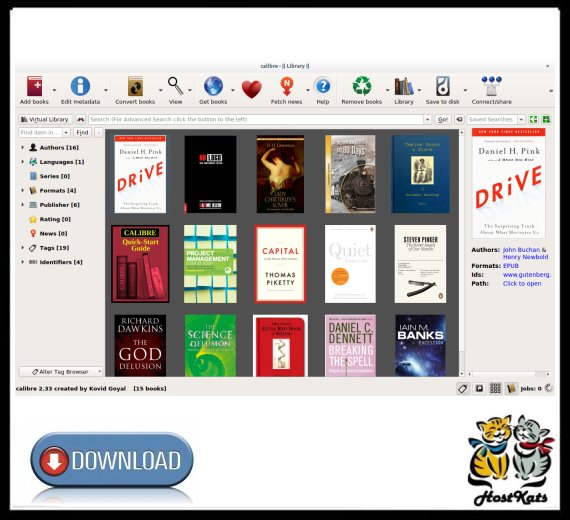Click the book details horizontal scrollbar
The height and width of the screenshot is (520, 570).
tap(509, 374)
